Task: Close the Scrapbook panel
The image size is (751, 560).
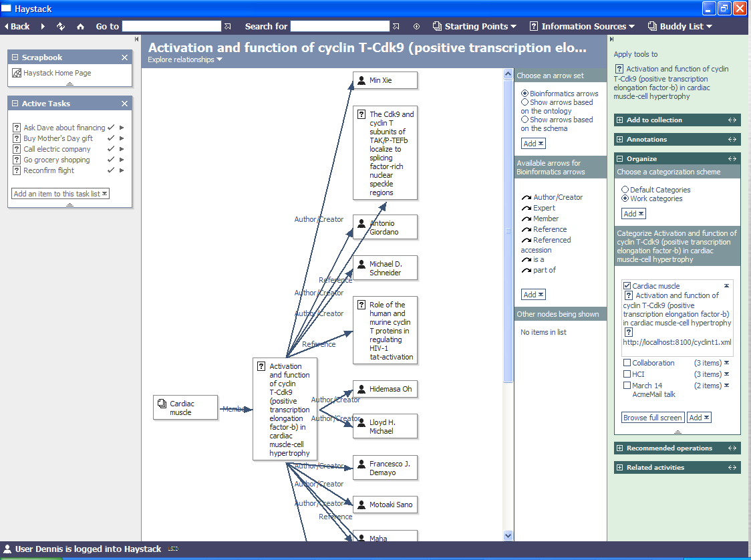Action: point(124,58)
